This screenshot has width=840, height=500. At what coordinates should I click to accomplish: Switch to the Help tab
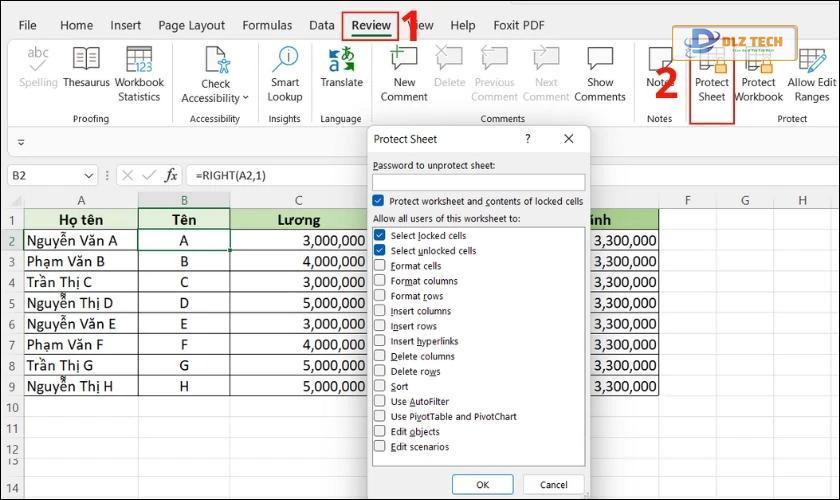(462, 25)
